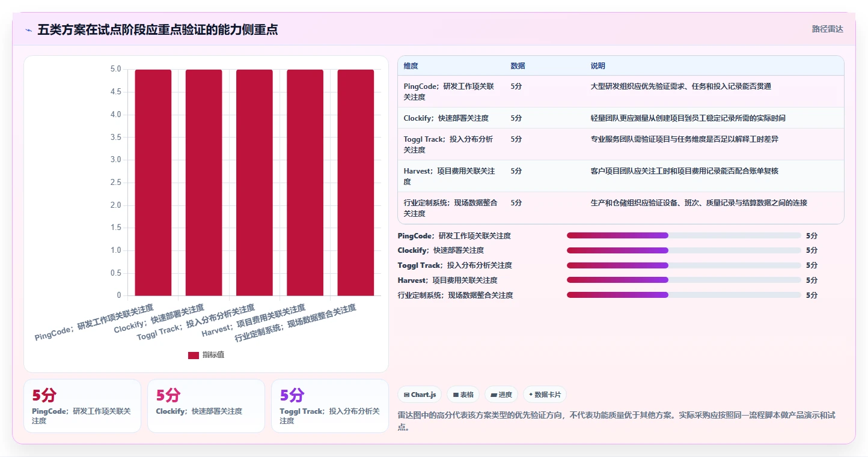
Task: Select table row Harvest；项目费用关联关注度
Action: (x=621, y=176)
